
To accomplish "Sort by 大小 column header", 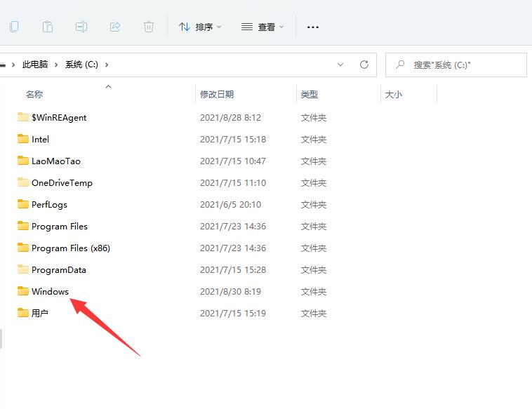I will pos(393,94).
